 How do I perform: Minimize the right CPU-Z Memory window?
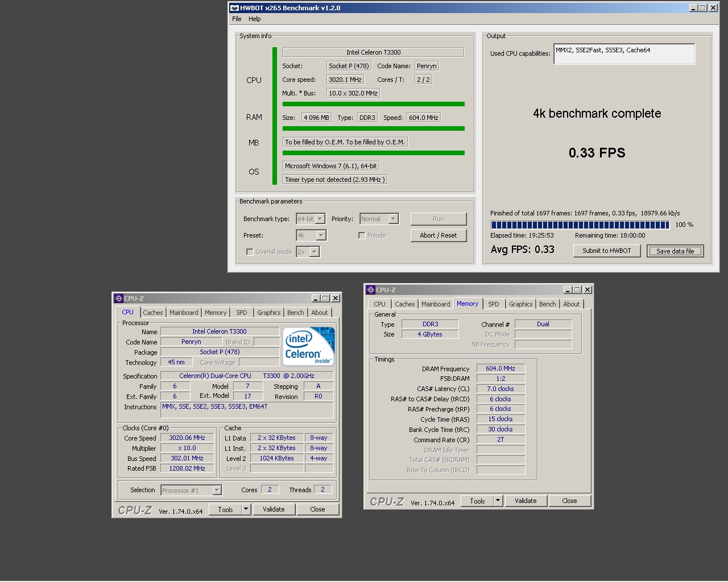coord(568,290)
